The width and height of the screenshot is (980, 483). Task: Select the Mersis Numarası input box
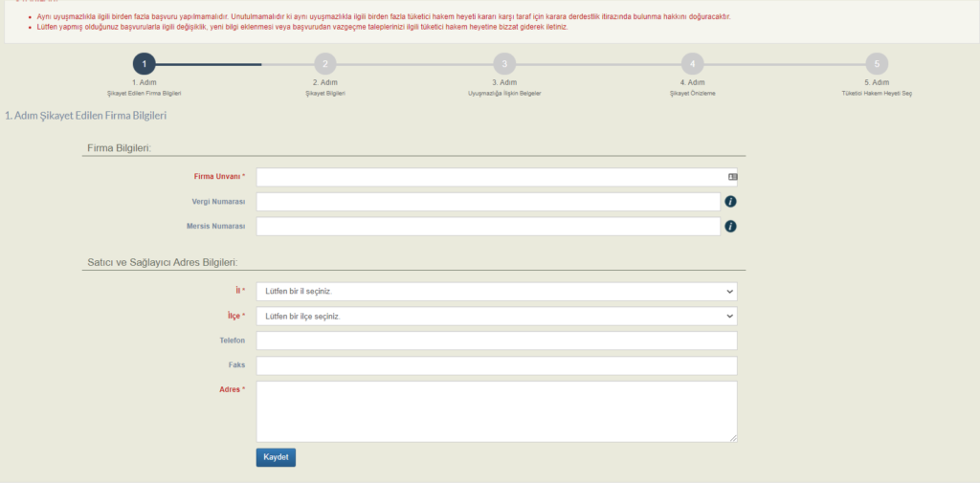487,227
